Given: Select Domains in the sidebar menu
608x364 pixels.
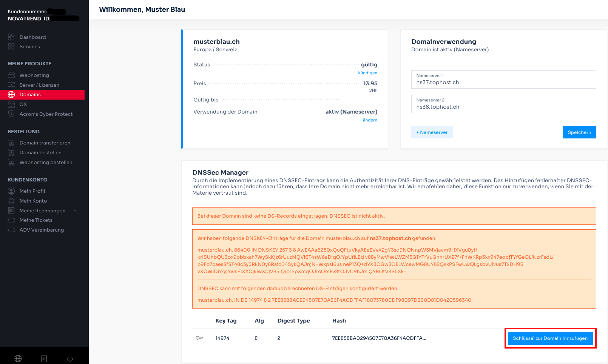Looking at the screenshot, I should [x=30, y=95].
